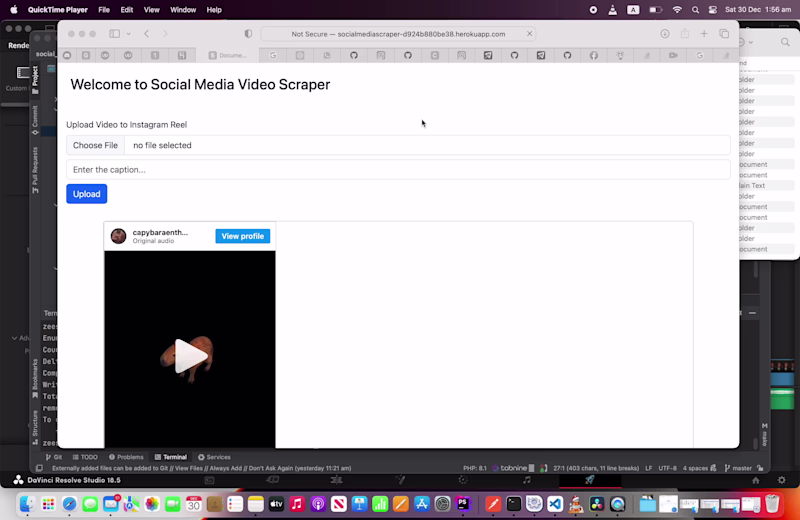
Task: Open PhpStorm Pull Requests side panel
Action: click(x=35, y=170)
